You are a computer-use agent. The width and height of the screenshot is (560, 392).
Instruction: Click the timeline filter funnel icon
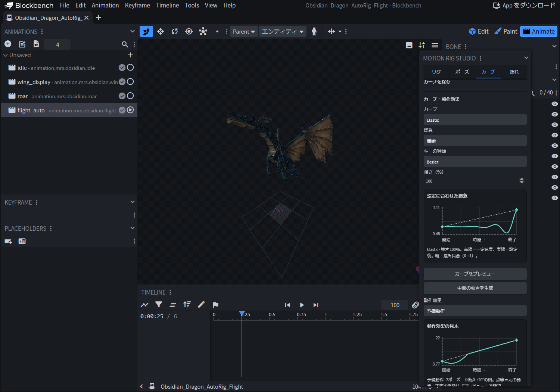point(159,305)
